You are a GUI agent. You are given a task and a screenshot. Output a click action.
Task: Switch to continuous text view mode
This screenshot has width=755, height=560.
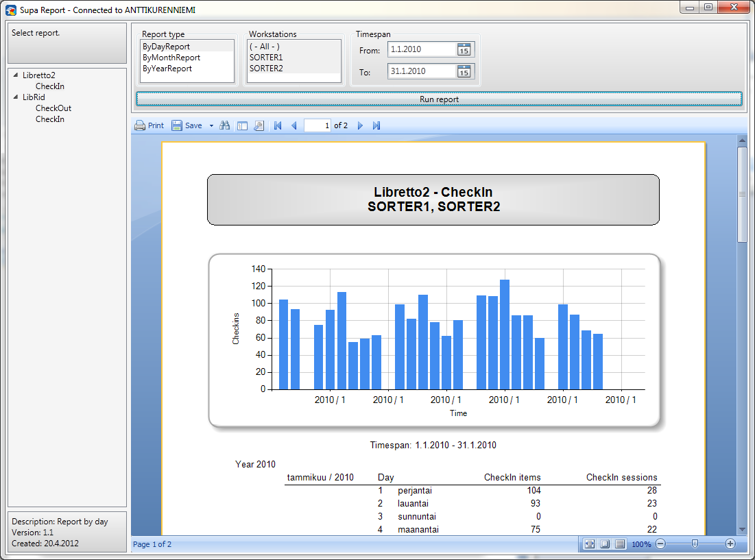(620, 544)
